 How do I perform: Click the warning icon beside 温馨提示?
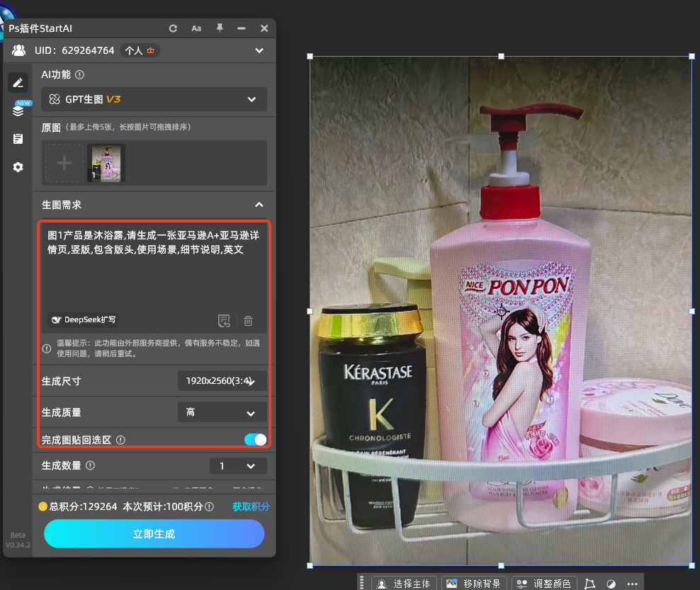pyautogui.click(x=47, y=348)
